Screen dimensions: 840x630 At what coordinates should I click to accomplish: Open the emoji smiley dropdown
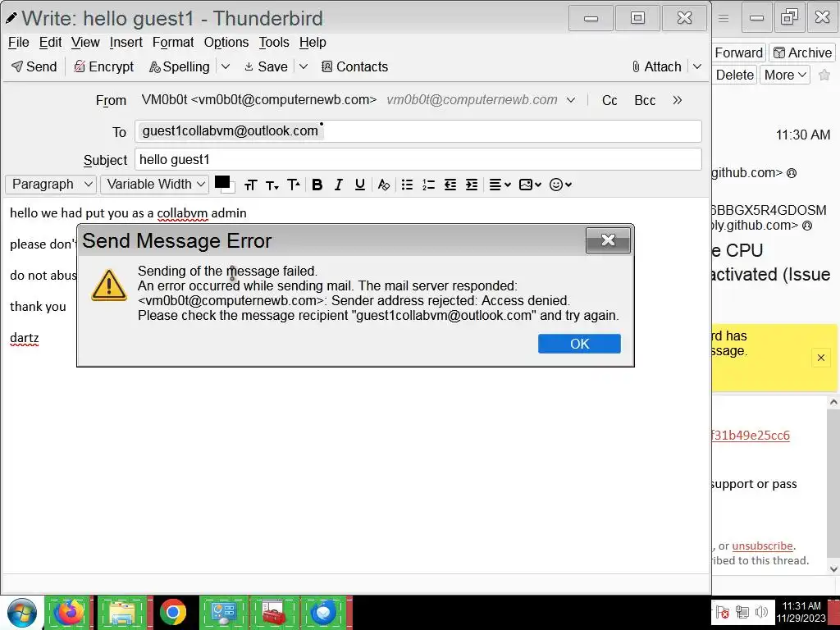(x=561, y=185)
